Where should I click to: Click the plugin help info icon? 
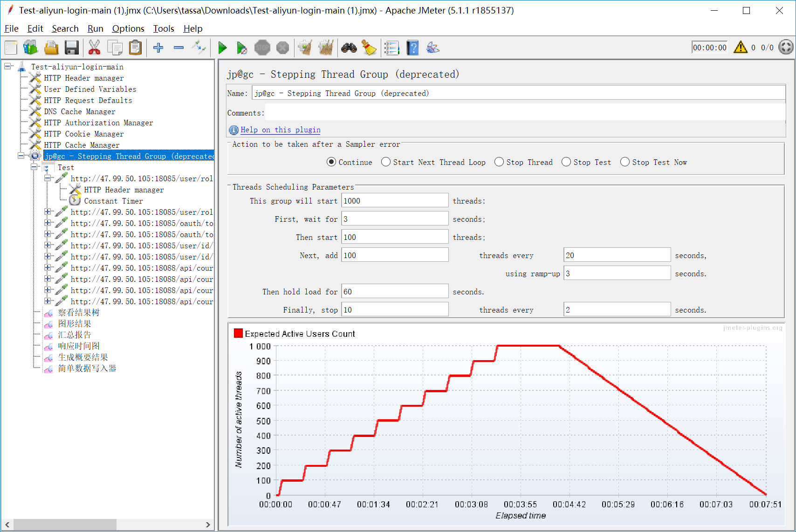tap(234, 130)
